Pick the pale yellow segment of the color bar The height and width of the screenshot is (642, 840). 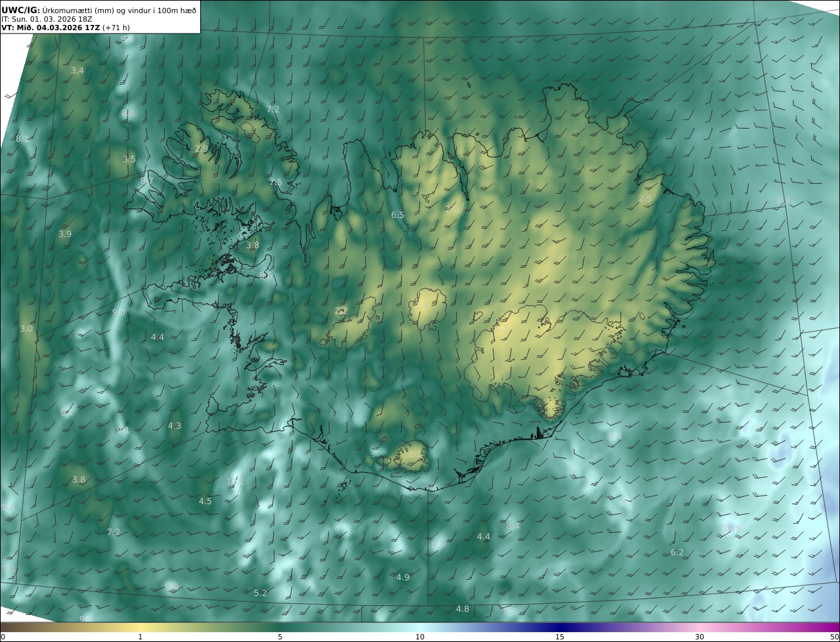(140, 627)
